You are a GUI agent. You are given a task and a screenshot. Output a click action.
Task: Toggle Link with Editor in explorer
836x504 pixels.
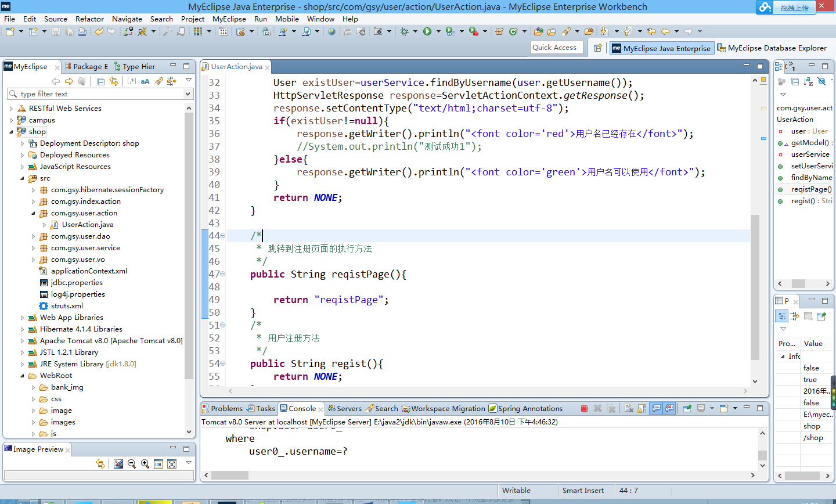click(x=114, y=81)
